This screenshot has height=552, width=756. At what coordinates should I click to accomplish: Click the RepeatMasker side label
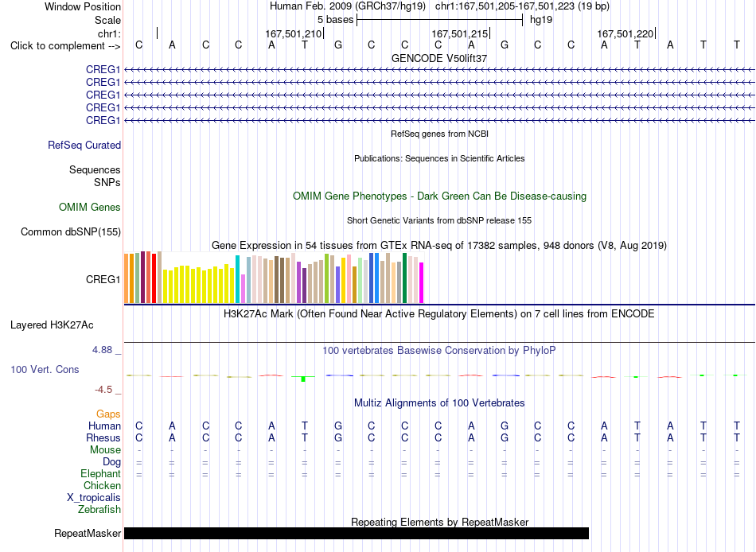point(88,533)
